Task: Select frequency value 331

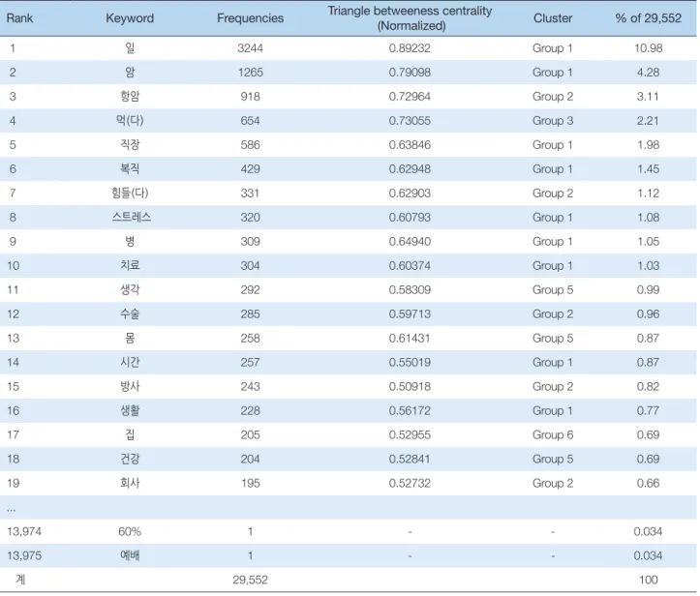Action: [250, 194]
